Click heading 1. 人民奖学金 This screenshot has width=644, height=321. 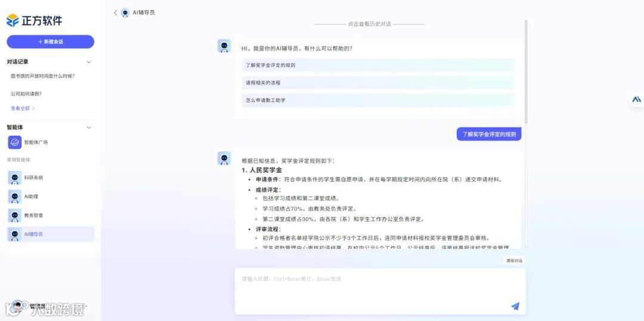coord(262,170)
